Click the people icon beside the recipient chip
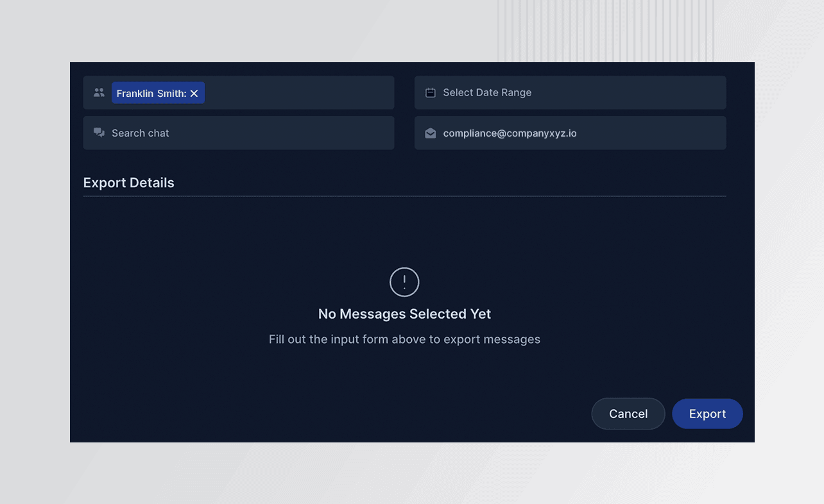The image size is (824, 504). [x=99, y=92]
